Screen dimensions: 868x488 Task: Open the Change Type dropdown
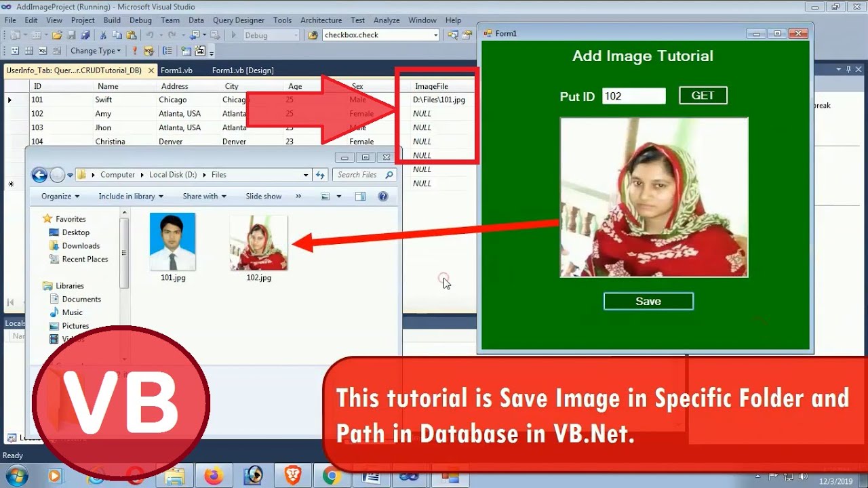pyautogui.click(x=96, y=51)
